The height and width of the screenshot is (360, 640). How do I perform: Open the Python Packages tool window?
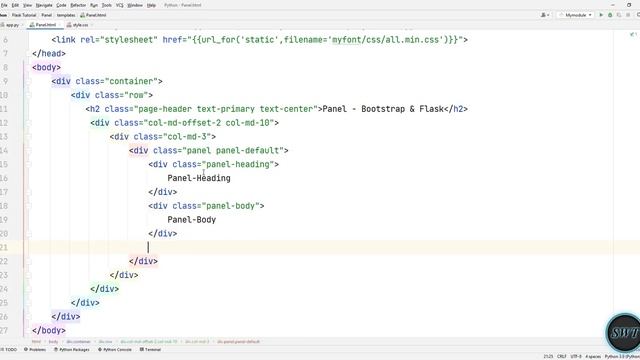[x=72, y=350]
